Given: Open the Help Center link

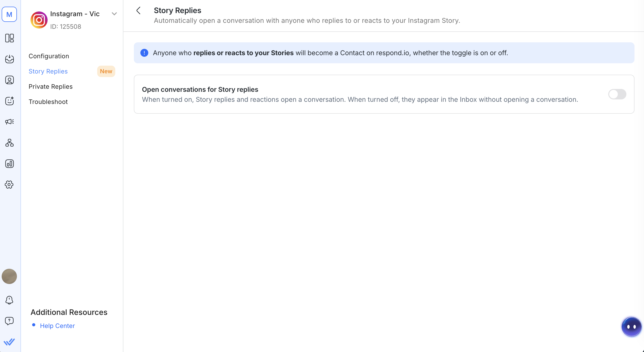Looking at the screenshot, I should [57, 326].
